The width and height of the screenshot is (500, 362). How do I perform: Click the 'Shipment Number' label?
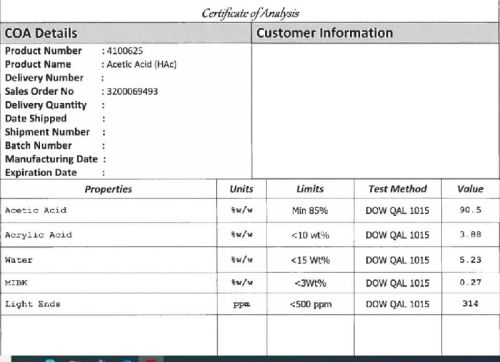(47, 132)
